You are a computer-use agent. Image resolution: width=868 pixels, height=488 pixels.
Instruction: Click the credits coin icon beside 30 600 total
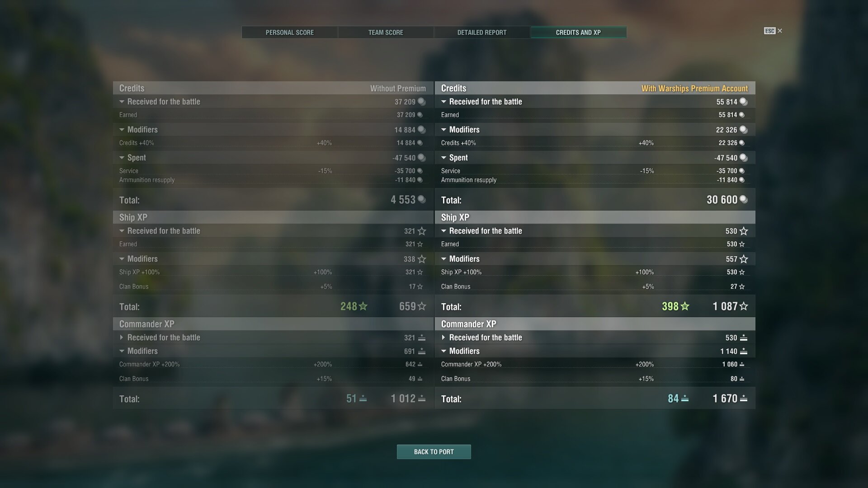tap(743, 199)
